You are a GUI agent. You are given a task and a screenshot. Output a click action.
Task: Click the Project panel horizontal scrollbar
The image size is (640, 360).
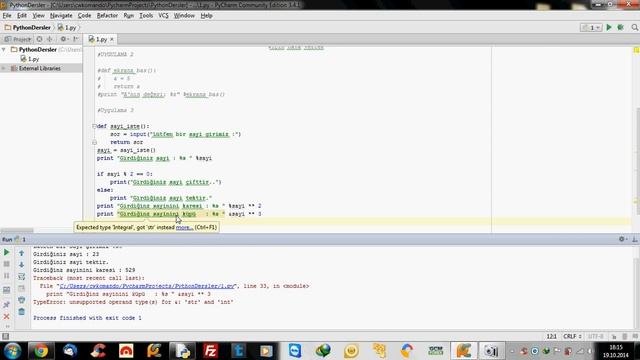17,230
